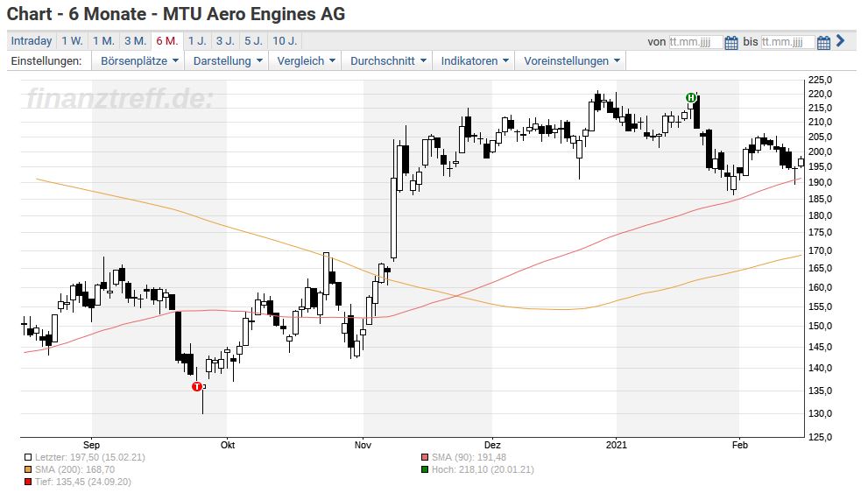Click the pink SMA (90) legend swatch
Screen dimensions: 868x493
[x=425, y=458]
